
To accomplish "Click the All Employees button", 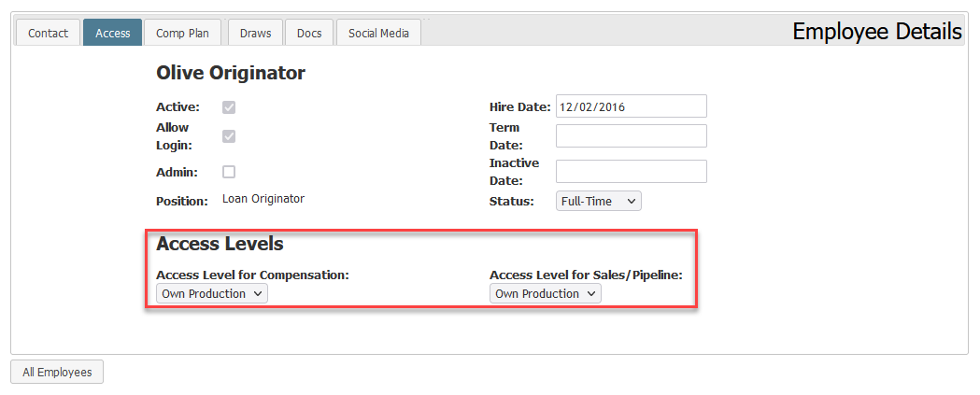I will 57,372.
